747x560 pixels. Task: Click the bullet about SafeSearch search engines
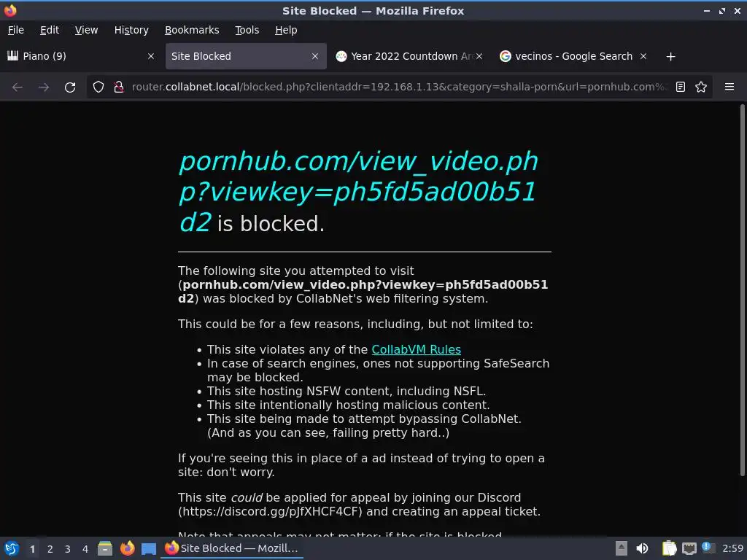(x=378, y=370)
